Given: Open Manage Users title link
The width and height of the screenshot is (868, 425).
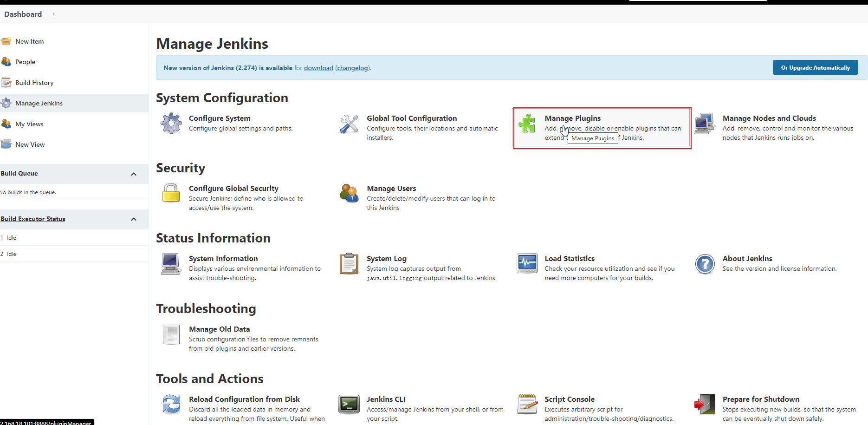Looking at the screenshot, I should coord(391,188).
